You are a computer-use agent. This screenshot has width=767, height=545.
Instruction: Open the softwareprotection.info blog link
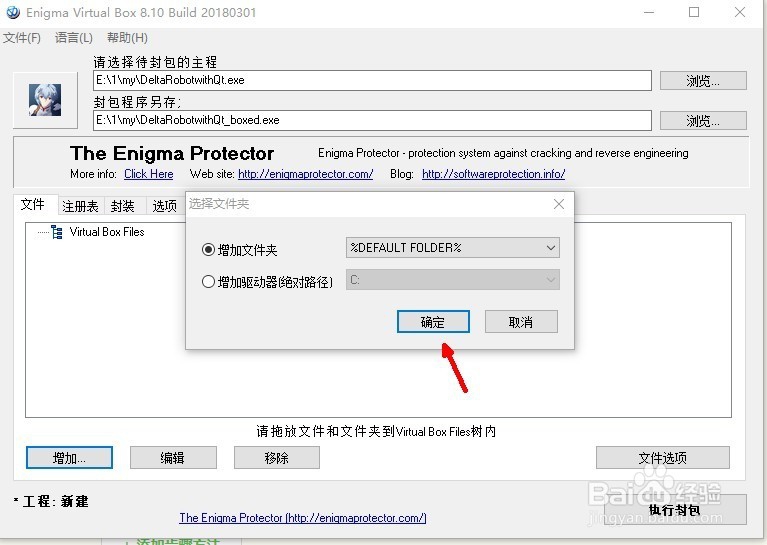[494, 174]
